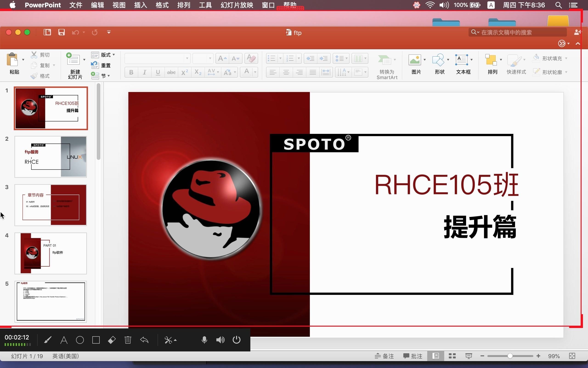The height and width of the screenshot is (368, 588).
Task: Click Zoom Out minus button
Action: [482, 356]
